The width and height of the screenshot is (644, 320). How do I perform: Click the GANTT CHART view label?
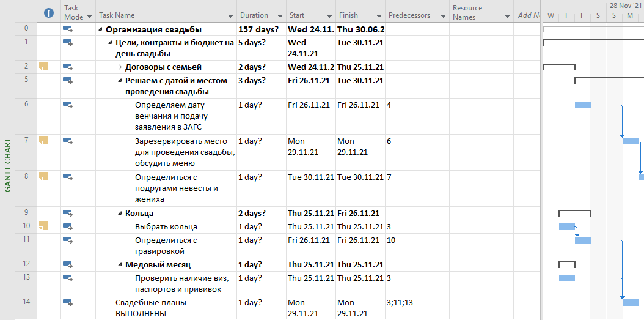pos(8,165)
